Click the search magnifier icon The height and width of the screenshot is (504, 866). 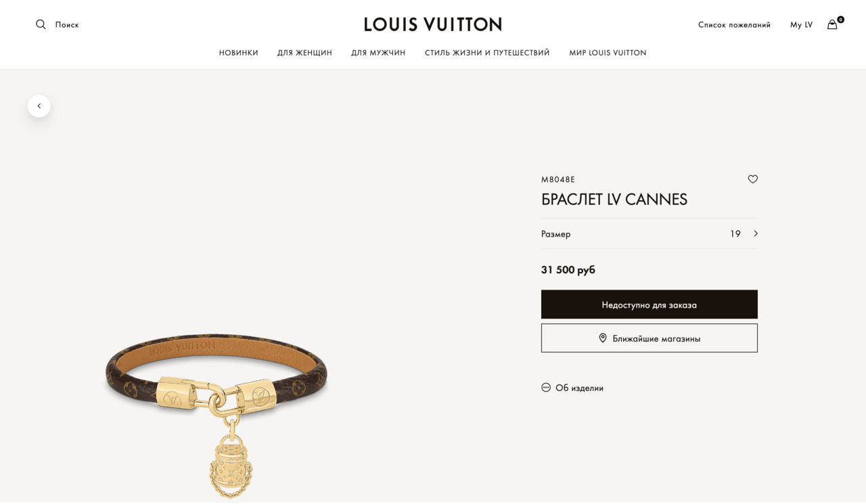41,24
